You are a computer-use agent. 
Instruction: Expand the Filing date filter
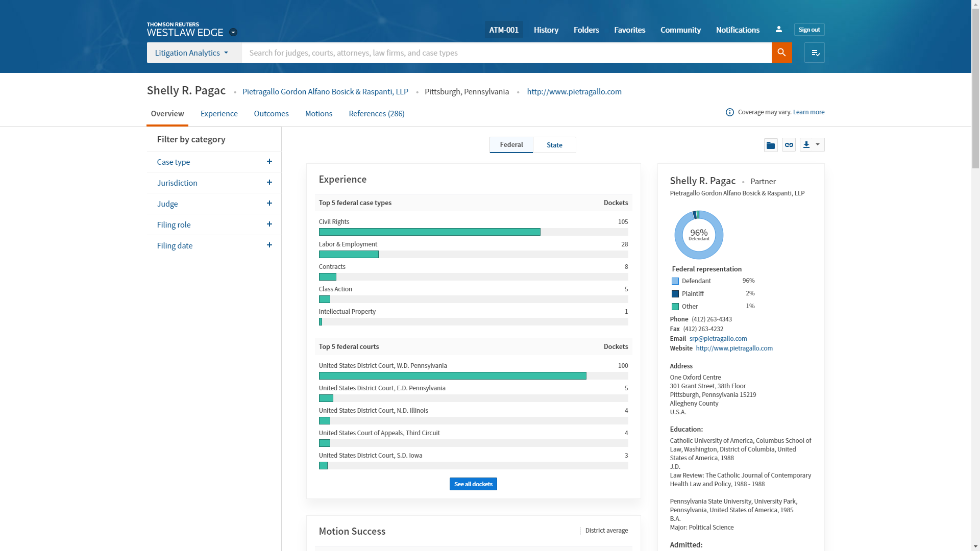pyautogui.click(x=269, y=245)
